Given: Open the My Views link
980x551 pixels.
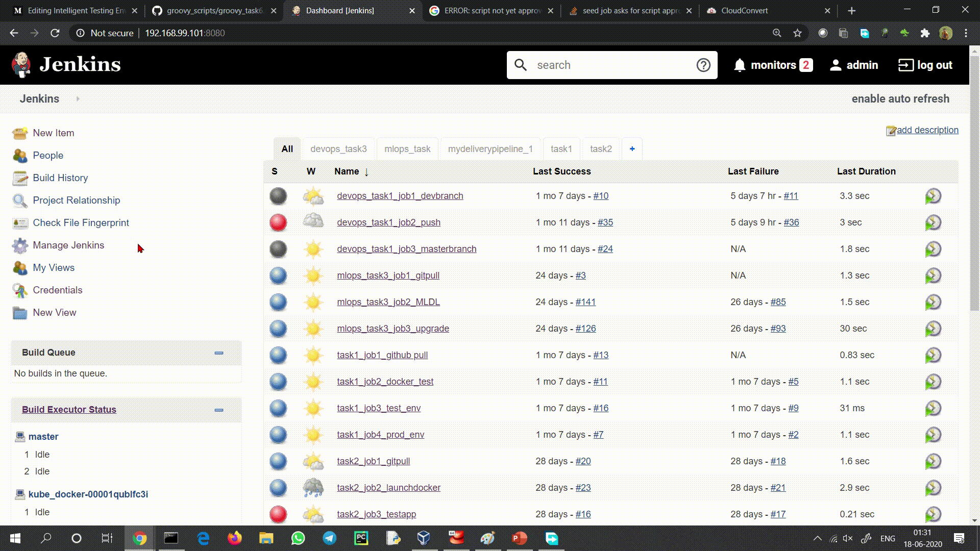Looking at the screenshot, I should coord(54,268).
